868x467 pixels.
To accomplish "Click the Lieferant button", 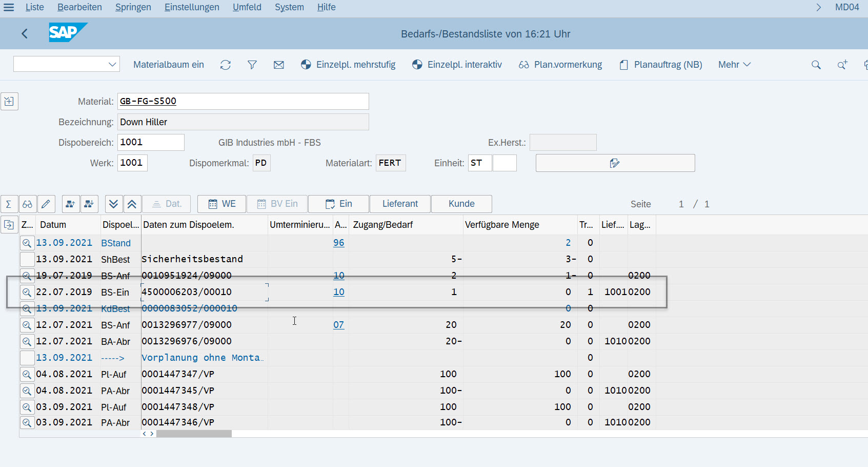I will [x=400, y=204].
